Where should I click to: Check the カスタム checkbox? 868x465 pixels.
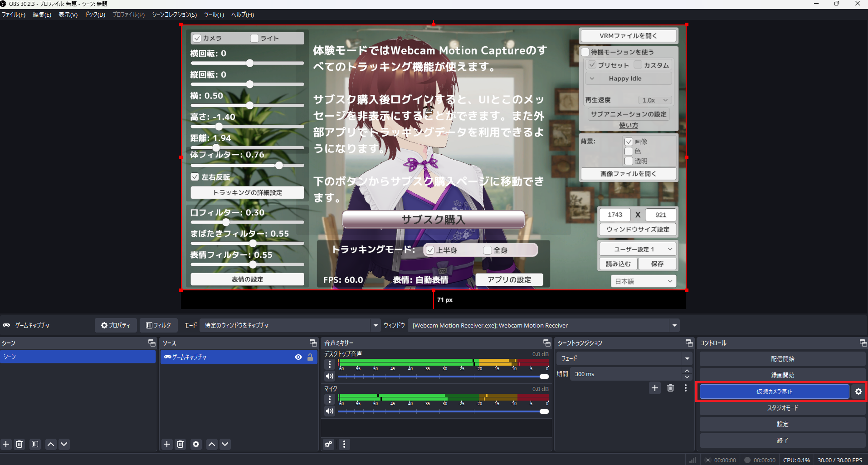638,65
